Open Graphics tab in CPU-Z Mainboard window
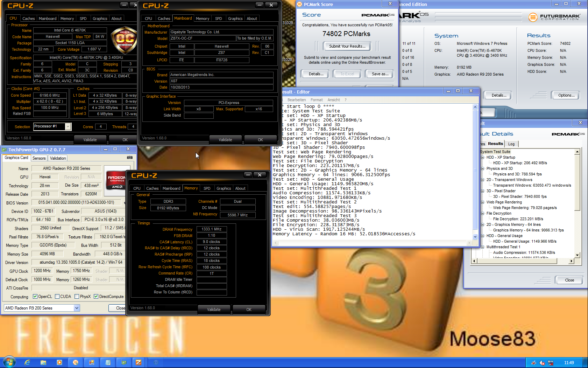The image size is (588, 368). coord(235,19)
